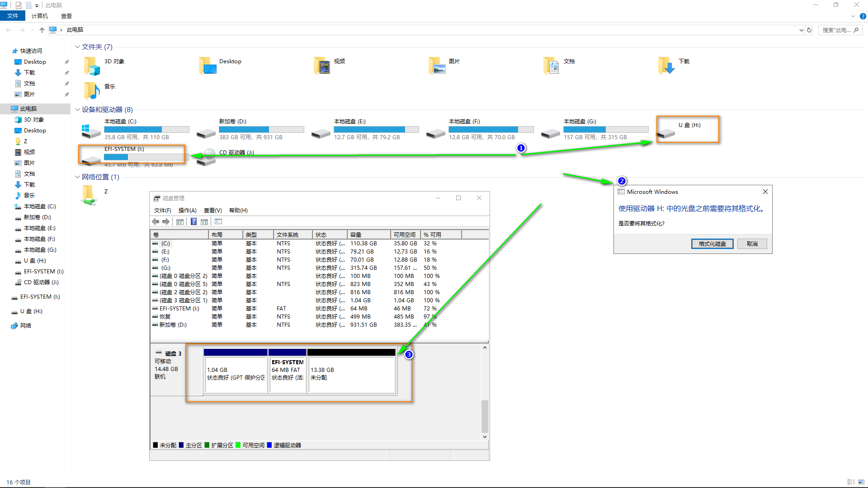
Task: Collapse the 文件夹 (7) section
Action: (77, 47)
